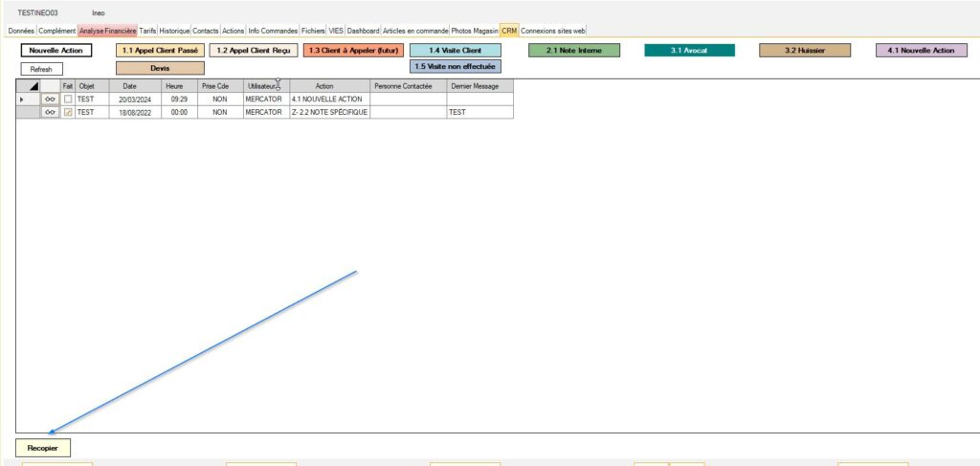Untick the Fait checkbox for the 18/08/2022 row
The height and width of the screenshot is (466, 980).
point(68,112)
